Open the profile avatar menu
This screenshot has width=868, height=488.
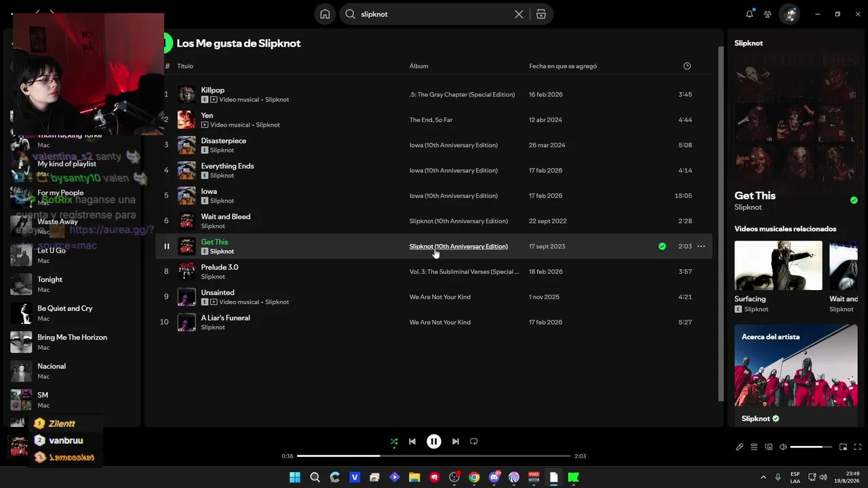[x=789, y=14]
